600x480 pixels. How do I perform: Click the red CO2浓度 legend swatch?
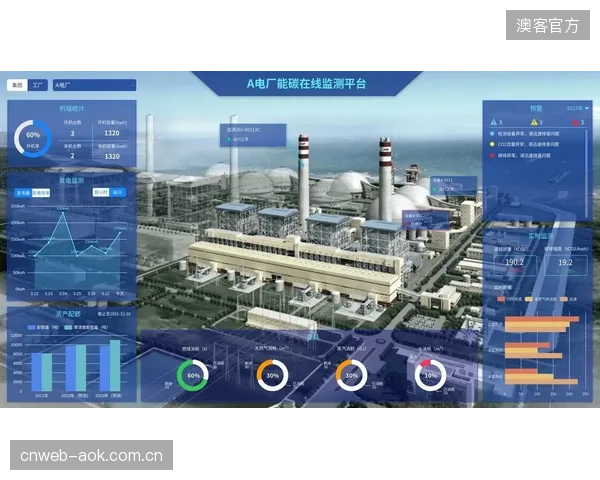501,299
